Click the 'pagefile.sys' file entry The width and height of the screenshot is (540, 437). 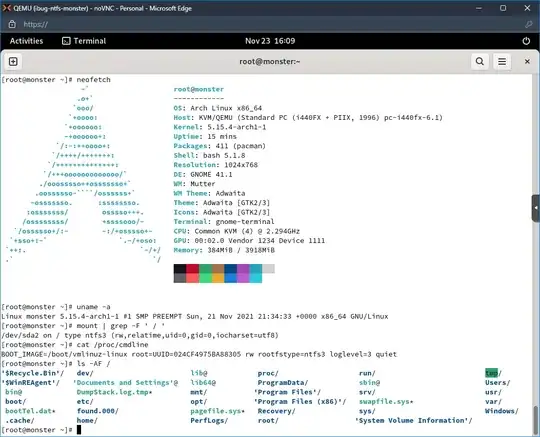coord(218,411)
